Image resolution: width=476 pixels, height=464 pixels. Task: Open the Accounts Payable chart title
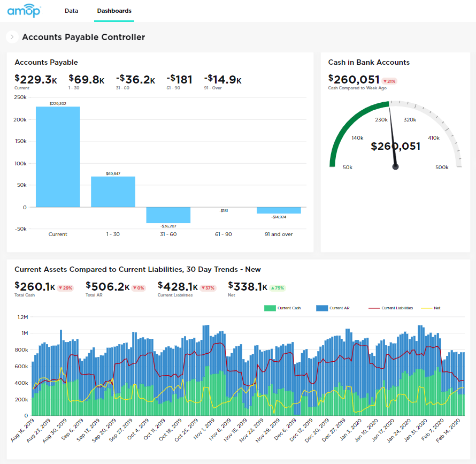(x=46, y=62)
